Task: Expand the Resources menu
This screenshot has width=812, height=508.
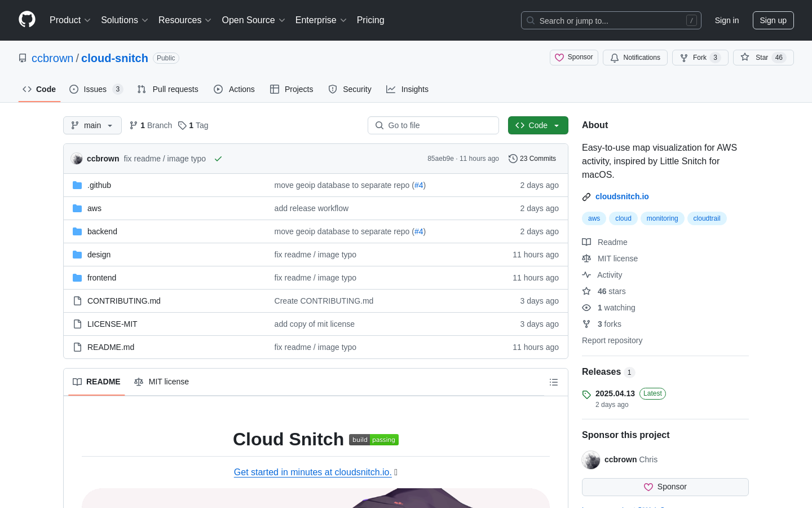Action: click(x=185, y=20)
